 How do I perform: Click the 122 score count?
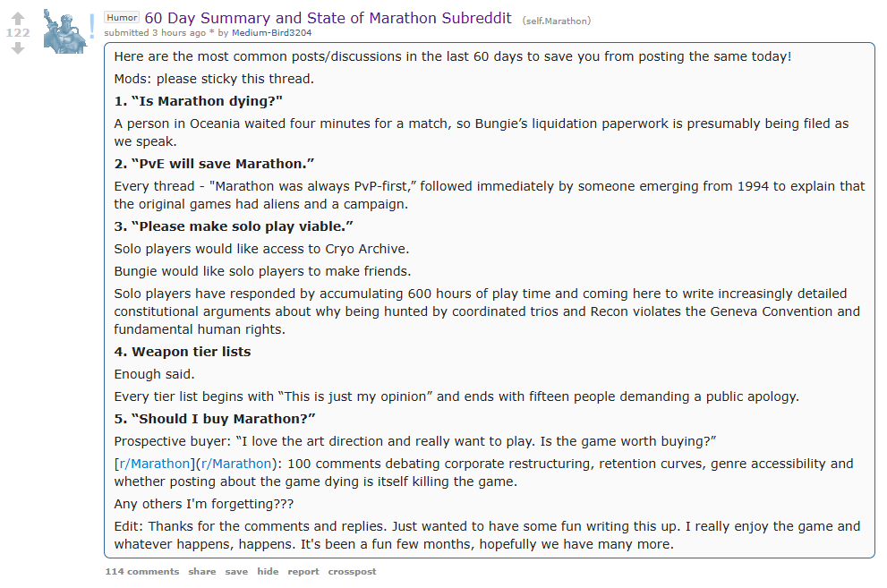[18, 33]
